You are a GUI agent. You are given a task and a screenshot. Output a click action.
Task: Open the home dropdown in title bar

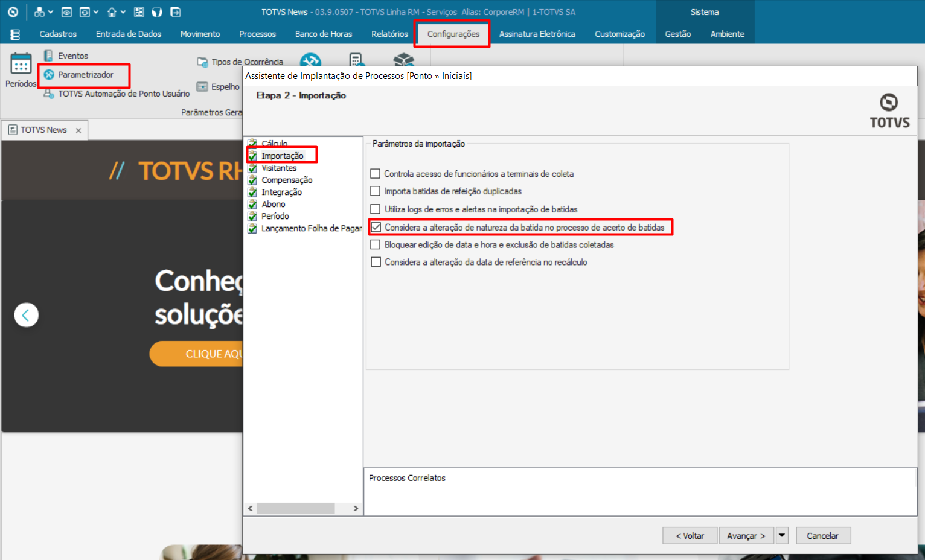[116, 12]
